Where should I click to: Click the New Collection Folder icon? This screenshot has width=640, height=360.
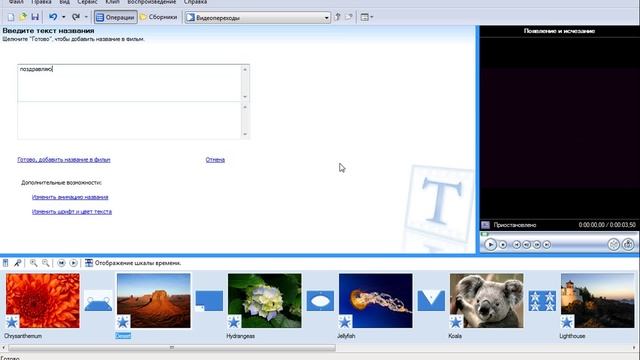[349, 17]
